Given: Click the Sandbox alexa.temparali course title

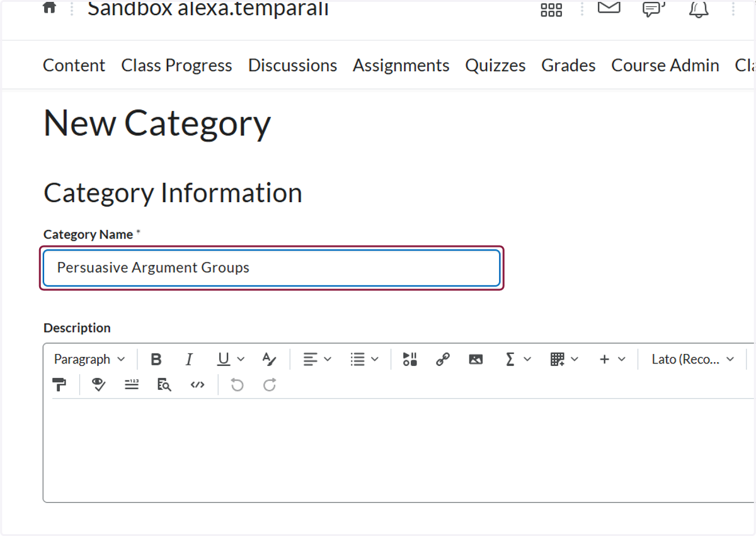Looking at the screenshot, I should point(208,9).
